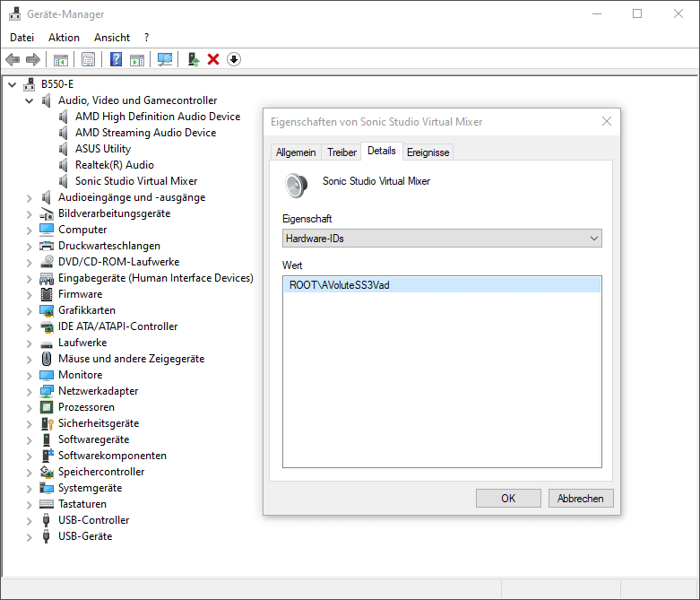Viewport: 700px width, 600px height.
Task: Open the Ansicht menu
Action: (x=112, y=38)
